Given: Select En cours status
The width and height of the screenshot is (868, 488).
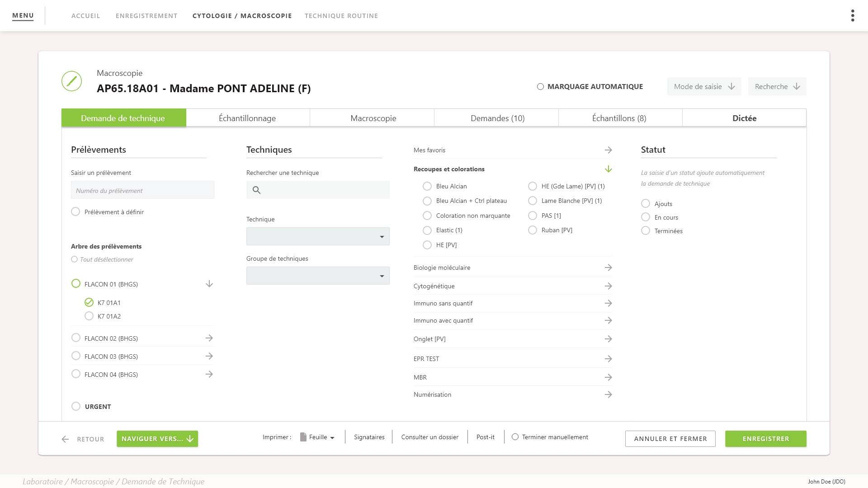Looking at the screenshot, I should tap(646, 217).
